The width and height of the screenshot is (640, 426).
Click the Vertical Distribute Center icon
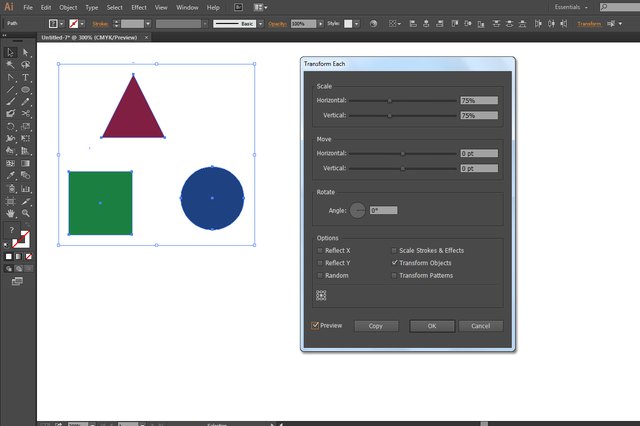(x=509, y=24)
